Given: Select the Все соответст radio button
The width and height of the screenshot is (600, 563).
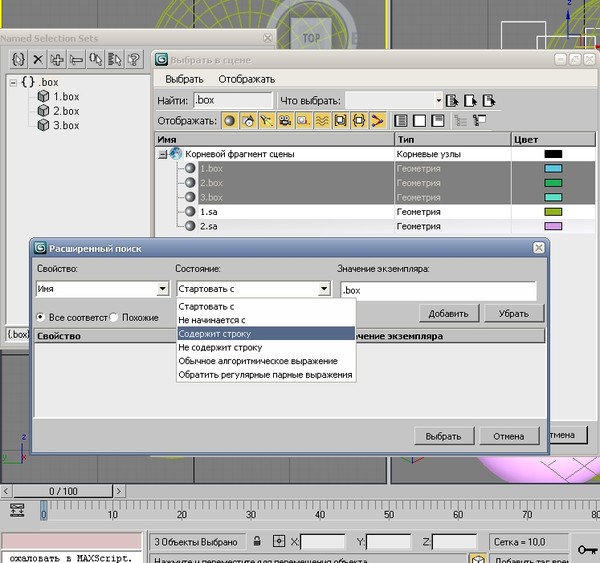Looking at the screenshot, I should click(x=40, y=317).
